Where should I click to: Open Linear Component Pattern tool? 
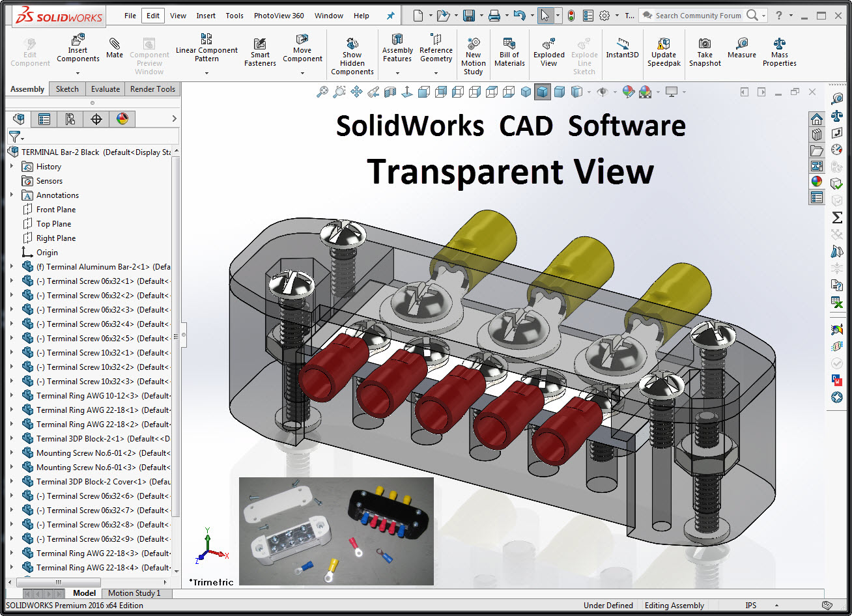(206, 48)
